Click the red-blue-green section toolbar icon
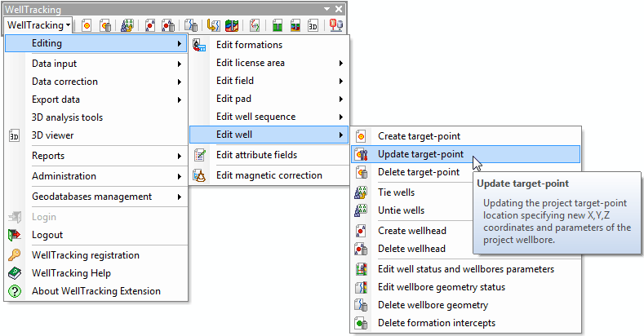The height and width of the screenshot is (336, 644). pyautogui.click(x=295, y=25)
